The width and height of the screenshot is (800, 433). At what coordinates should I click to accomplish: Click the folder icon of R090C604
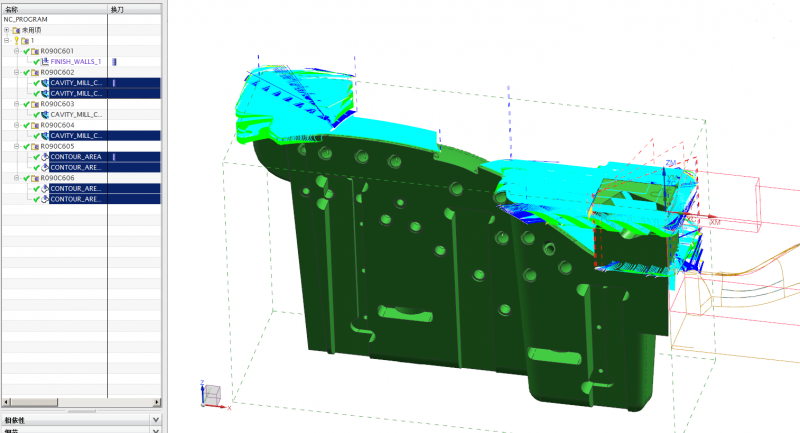[x=35, y=125]
